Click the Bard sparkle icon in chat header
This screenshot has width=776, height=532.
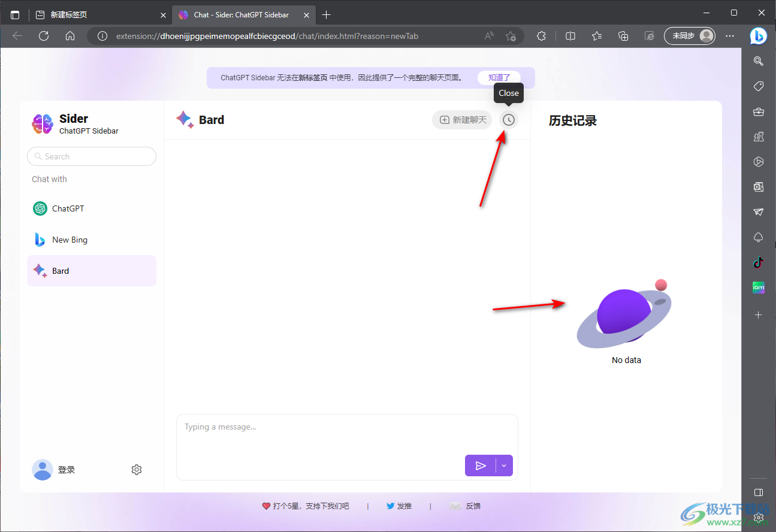pos(185,120)
